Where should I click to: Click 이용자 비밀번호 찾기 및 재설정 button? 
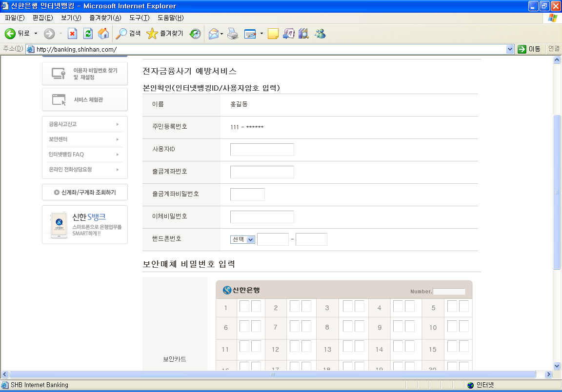click(x=85, y=74)
